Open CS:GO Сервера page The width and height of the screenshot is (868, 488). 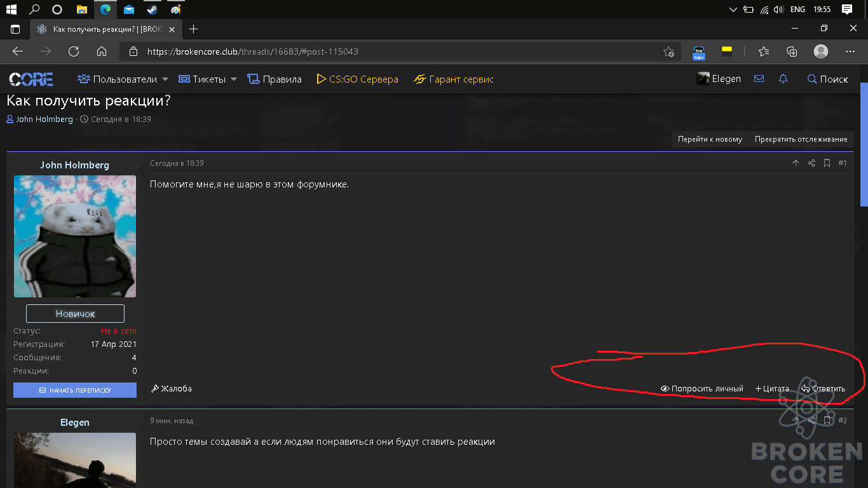357,79
